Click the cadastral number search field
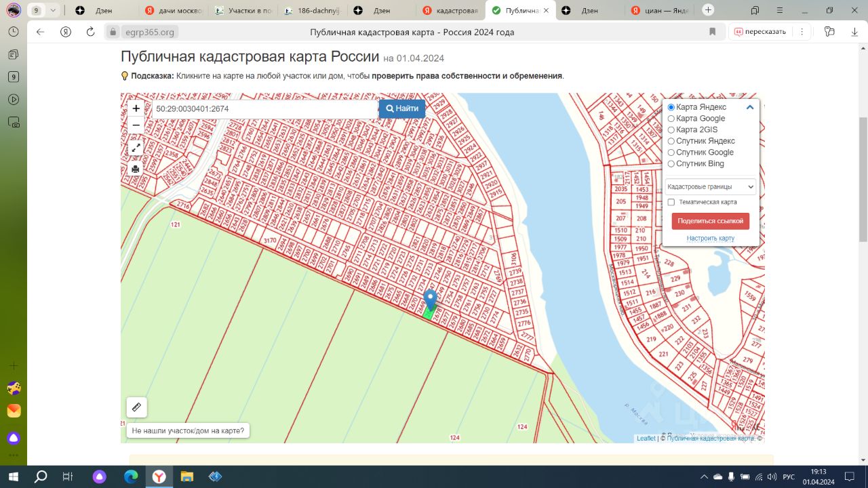The image size is (868, 488). (264, 108)
